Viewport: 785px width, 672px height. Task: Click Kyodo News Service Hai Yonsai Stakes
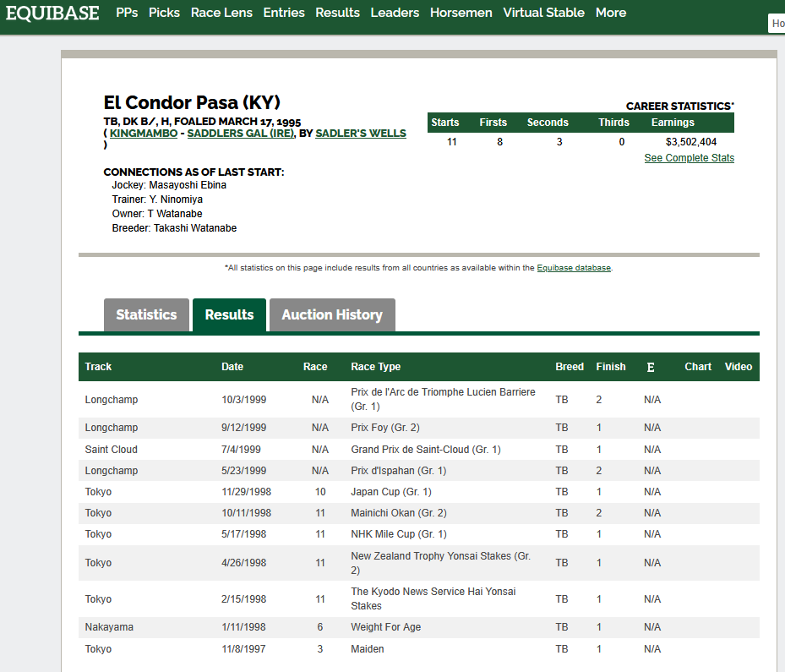[x=433, y=598]
